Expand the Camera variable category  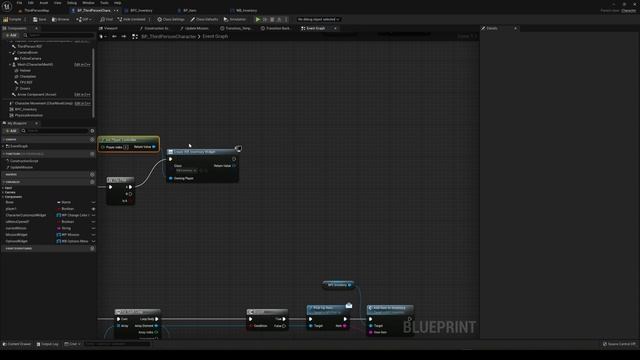coord(3,192)
